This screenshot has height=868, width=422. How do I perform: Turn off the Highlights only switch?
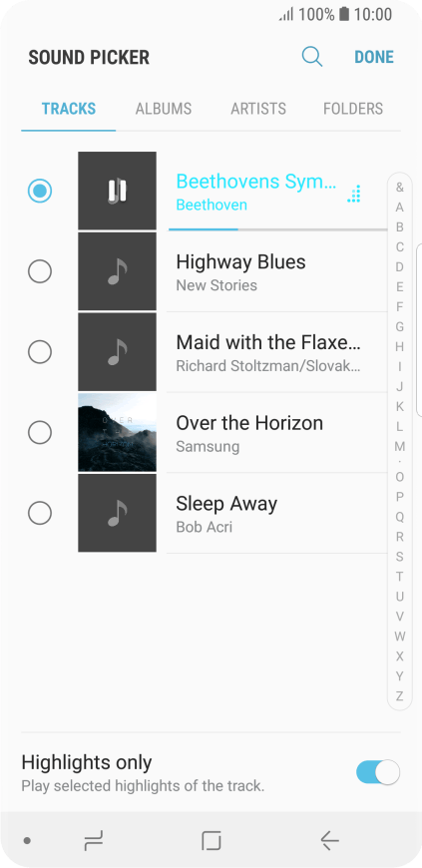[x=378, y=772]
